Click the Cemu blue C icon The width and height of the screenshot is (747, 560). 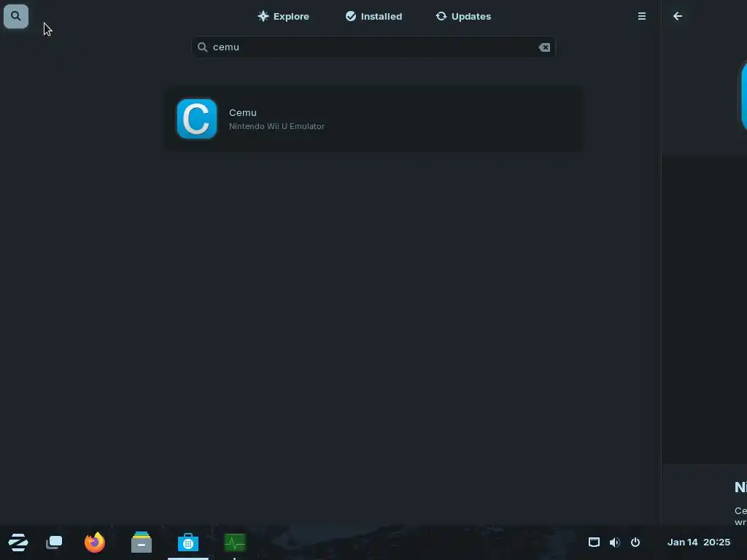point(197,119)
